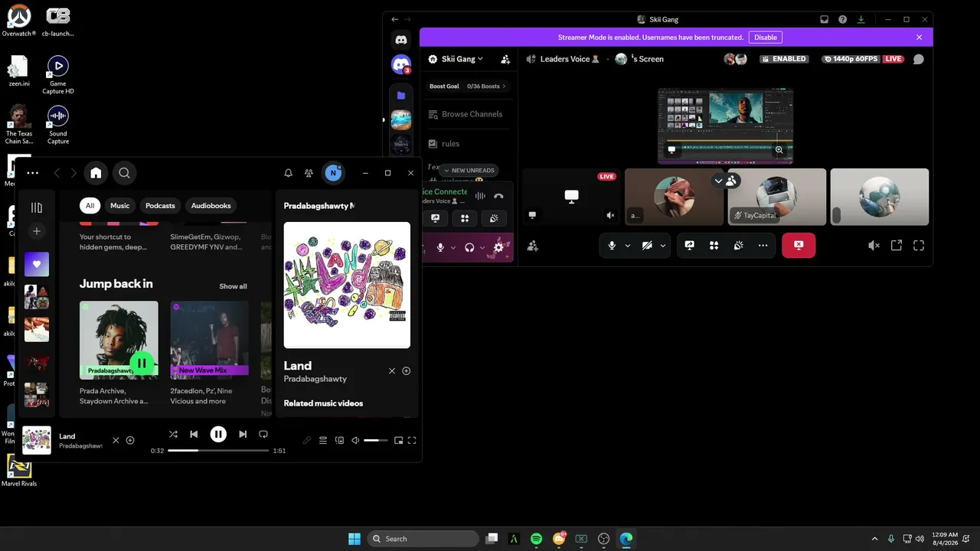
Task: Toggle microphone mute in Discord call controls
Action: click(611, 246)
